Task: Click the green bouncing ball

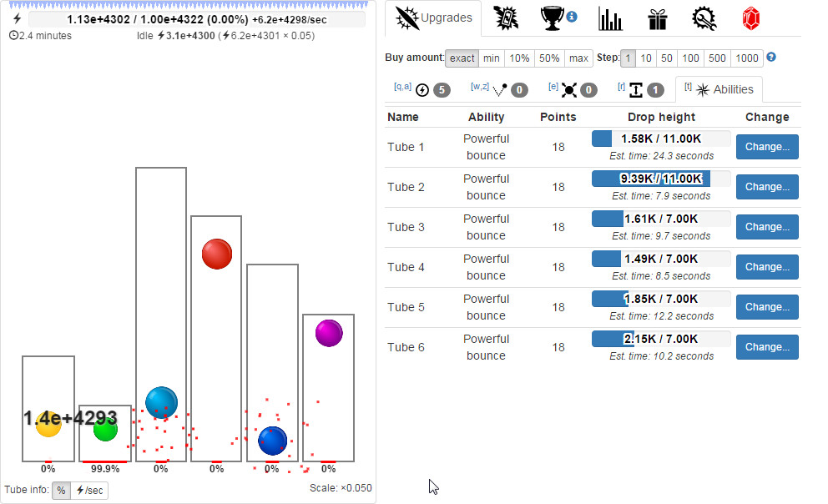Action: [104, 430]
